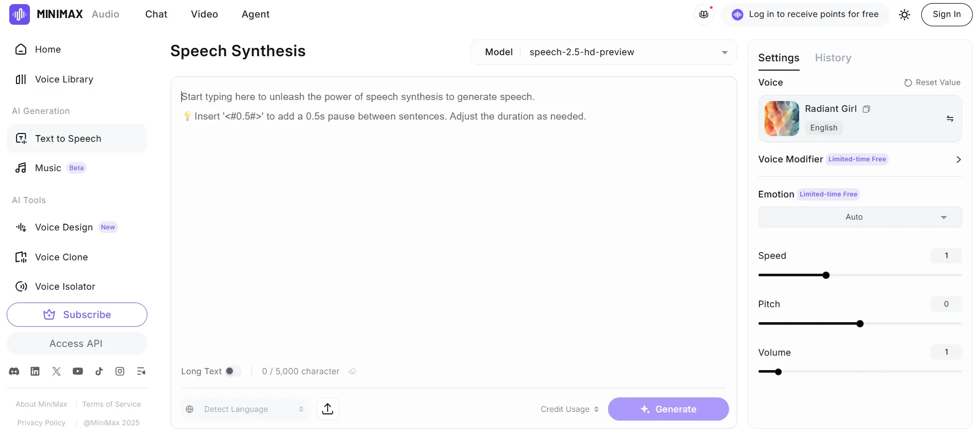Open the Video menu item
The image size is (980, 434).
click(x=205, y=14)
